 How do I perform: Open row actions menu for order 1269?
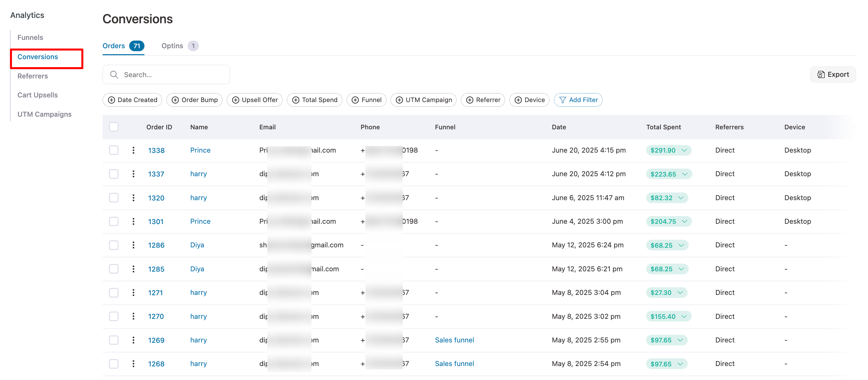[x=133, y=340]
